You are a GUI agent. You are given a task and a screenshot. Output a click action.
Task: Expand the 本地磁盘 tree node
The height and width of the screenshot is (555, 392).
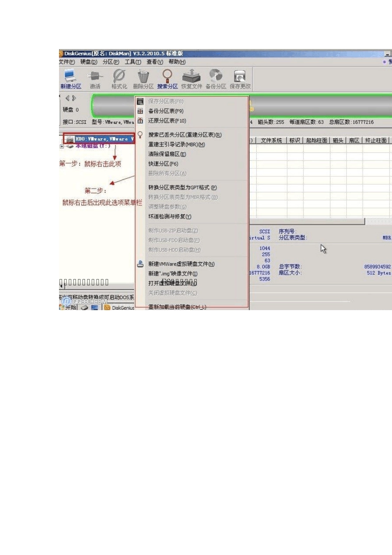pyautogui.click(x=62, y=146)
